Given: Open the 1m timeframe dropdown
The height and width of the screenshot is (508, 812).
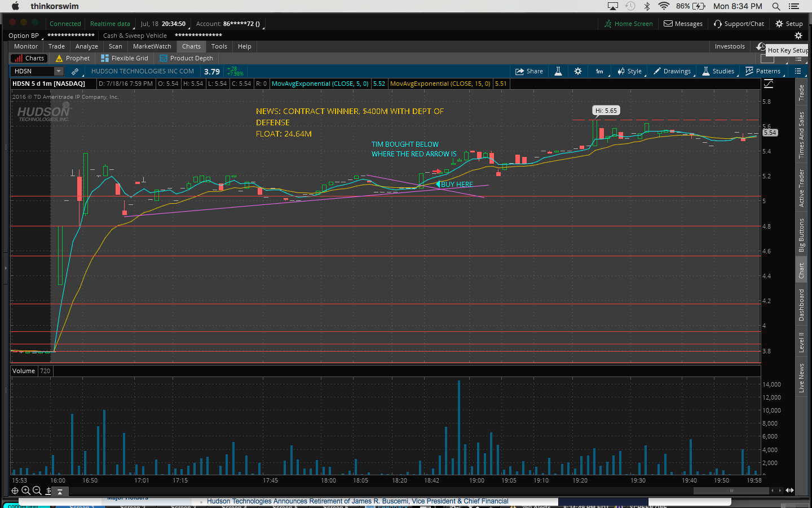Looking at the screenshot, I should coord(601,71).
